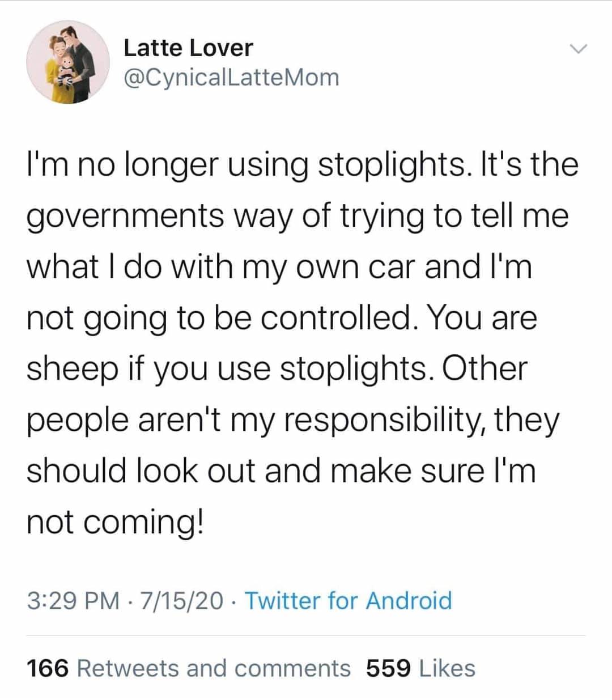Click the 3:29 PM timestamp
This screenshot has height=700, width=612.
[73, 600]
